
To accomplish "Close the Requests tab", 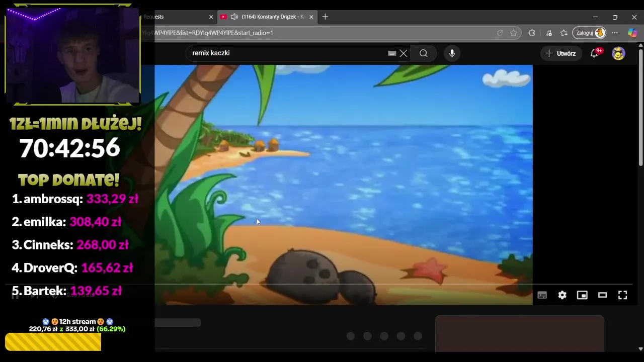I will point(211,17).
